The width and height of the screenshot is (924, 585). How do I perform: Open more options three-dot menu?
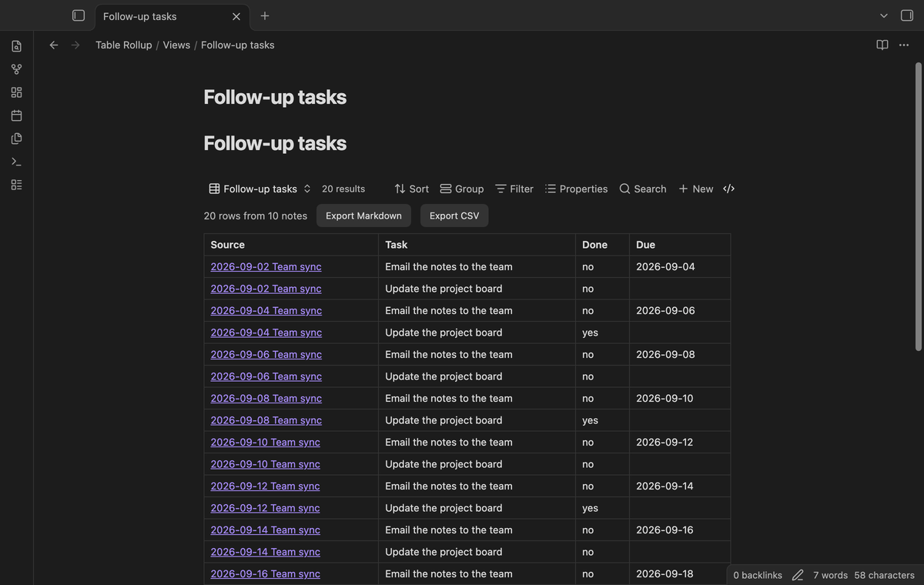pyautogui.click(x=904, y=45)
